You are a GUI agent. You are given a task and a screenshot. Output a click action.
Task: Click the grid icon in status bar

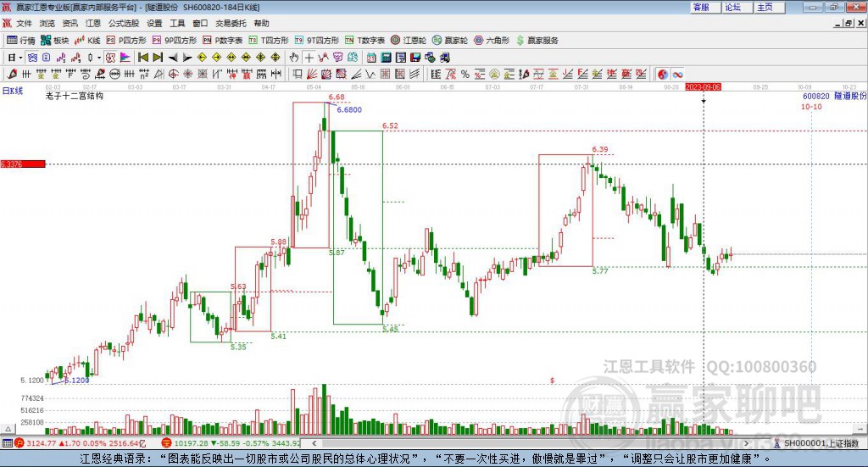tap(7, 443)
